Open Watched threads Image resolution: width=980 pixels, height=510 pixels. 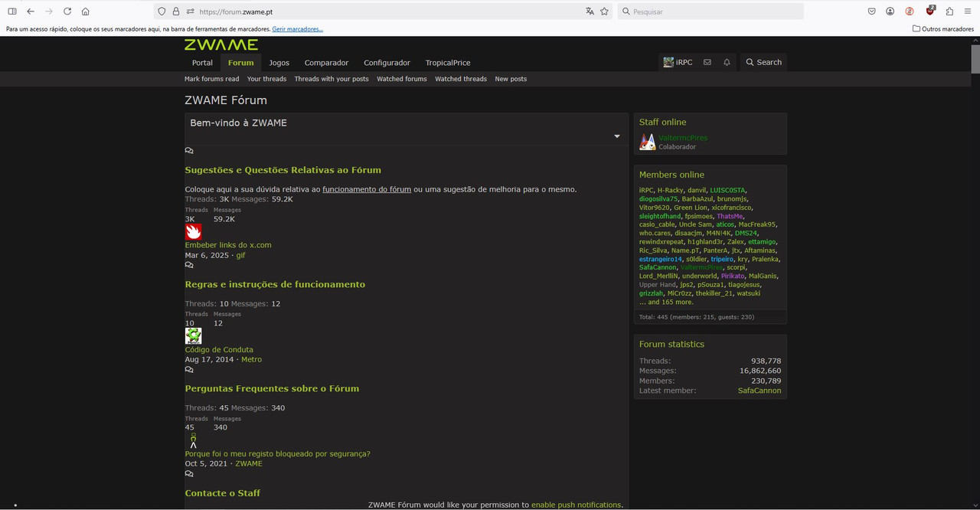coord(461,79)
